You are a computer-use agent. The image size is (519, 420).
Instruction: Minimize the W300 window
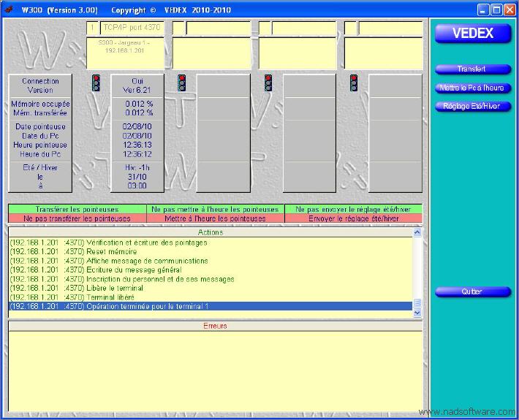click(x=483, y=10)
